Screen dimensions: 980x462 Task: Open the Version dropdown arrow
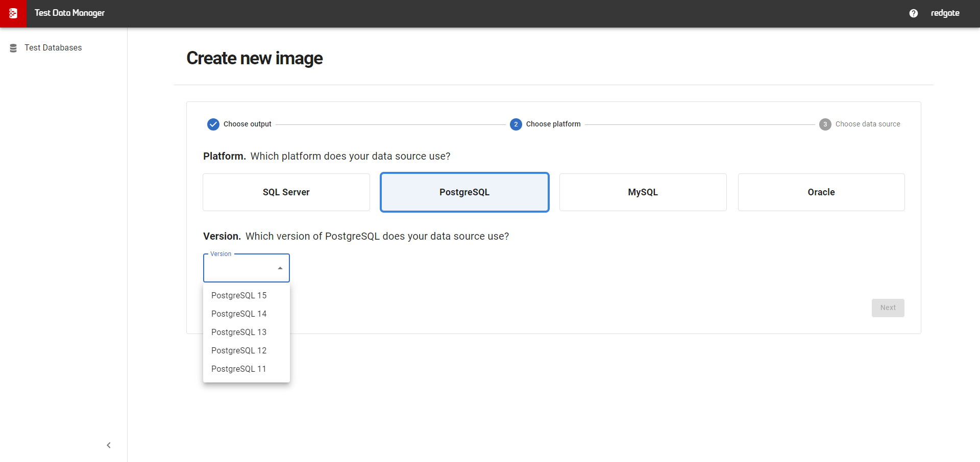[x=280, y=267]
